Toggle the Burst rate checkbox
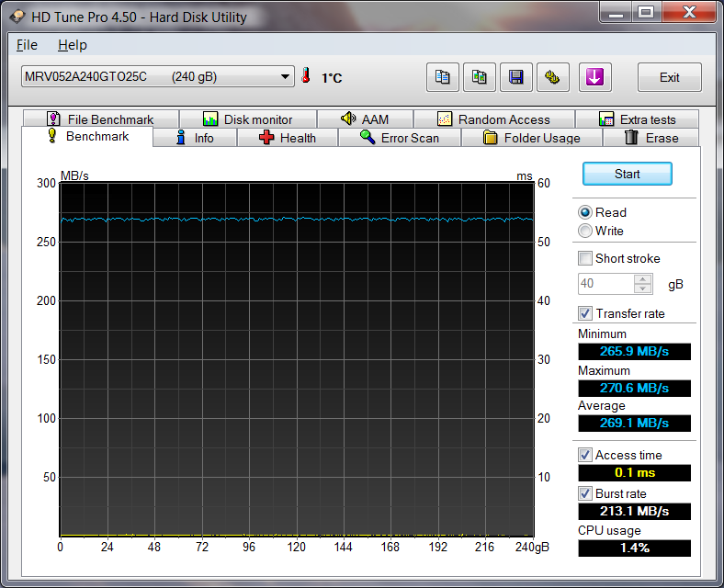This screenshot has width=724, height=588. 585,493
